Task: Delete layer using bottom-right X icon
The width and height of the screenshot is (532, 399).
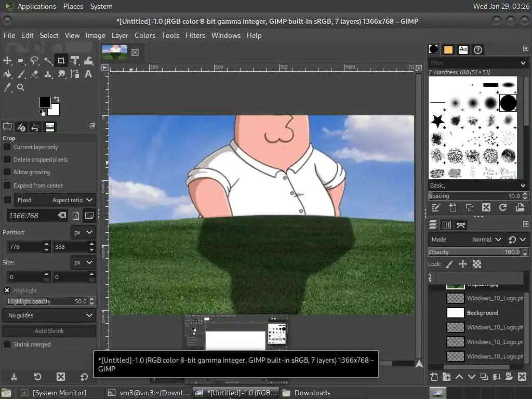Action: click(x=522, y=377)
